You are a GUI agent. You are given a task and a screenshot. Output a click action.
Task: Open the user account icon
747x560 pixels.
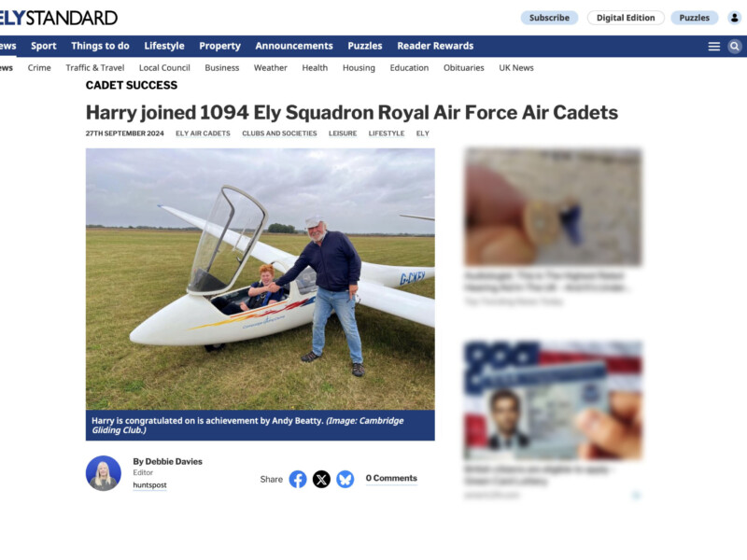point(735,18)
